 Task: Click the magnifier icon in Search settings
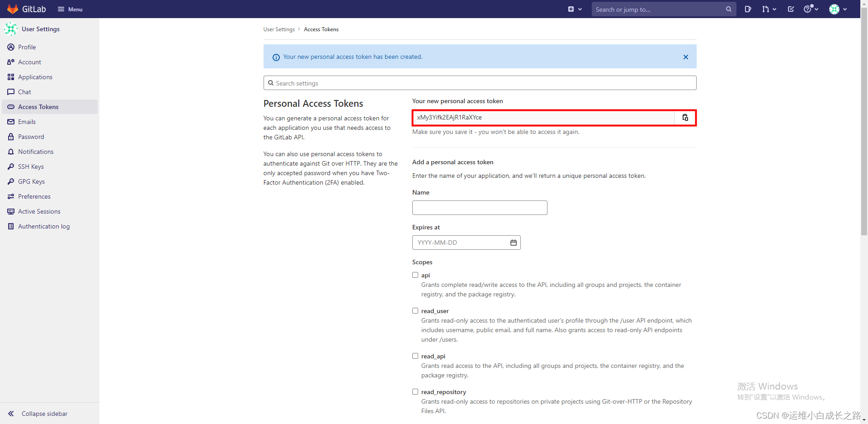pos(271,83)
